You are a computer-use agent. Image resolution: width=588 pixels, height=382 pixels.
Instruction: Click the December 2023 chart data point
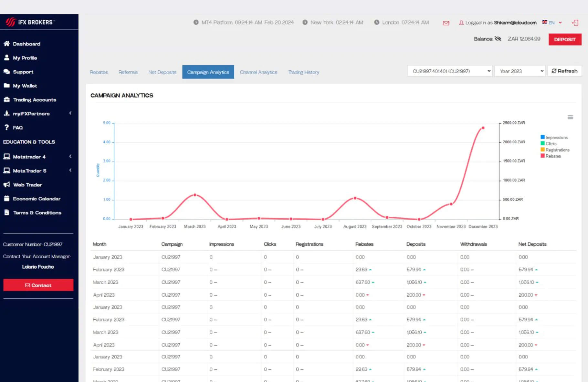coord(483,128)
